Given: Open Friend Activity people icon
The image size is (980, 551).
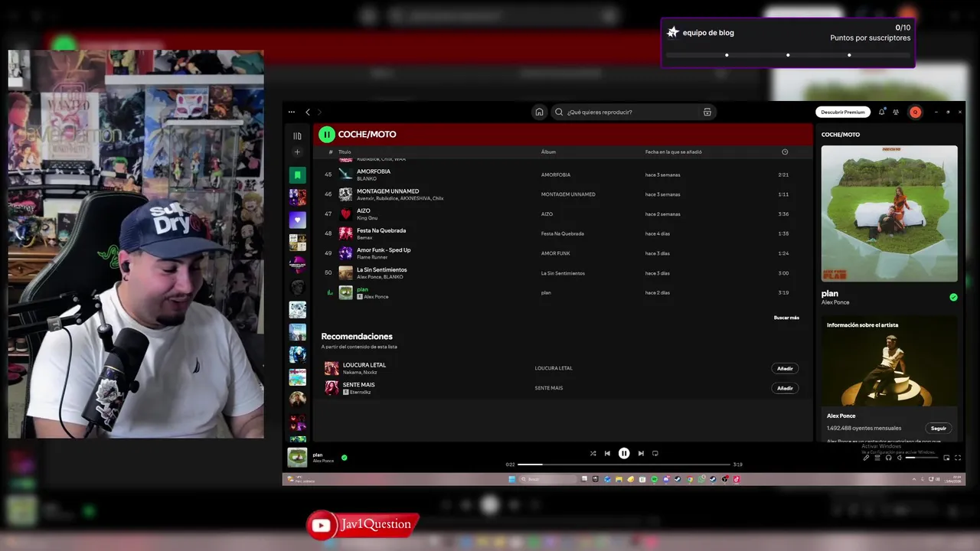Looking at the screenshot, I should point(896,112).
